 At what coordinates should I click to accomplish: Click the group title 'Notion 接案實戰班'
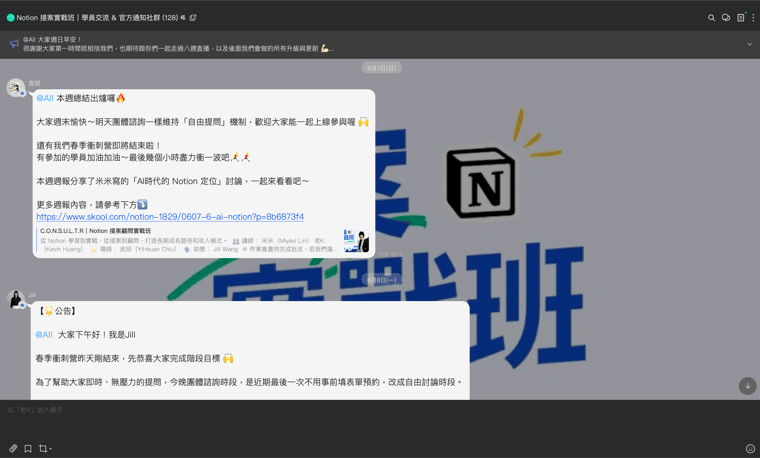point(46,17)
